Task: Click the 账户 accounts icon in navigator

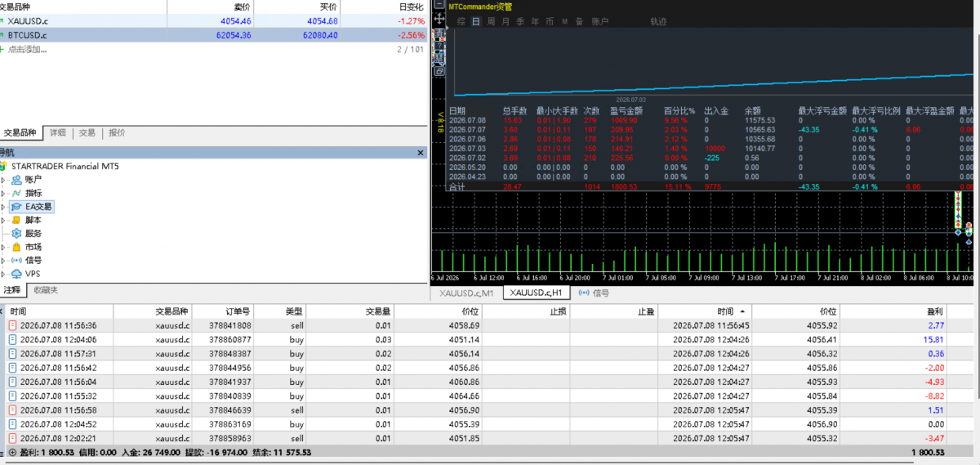Action: [x=16, y=179]
